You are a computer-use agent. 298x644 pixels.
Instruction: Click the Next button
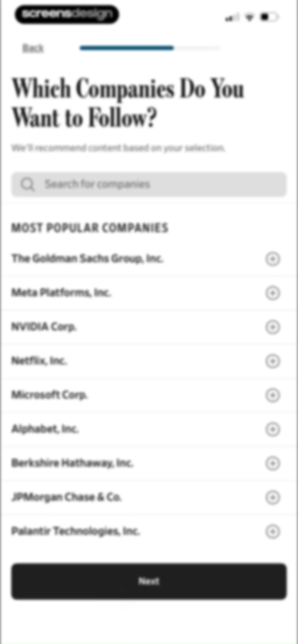[149, 581]
